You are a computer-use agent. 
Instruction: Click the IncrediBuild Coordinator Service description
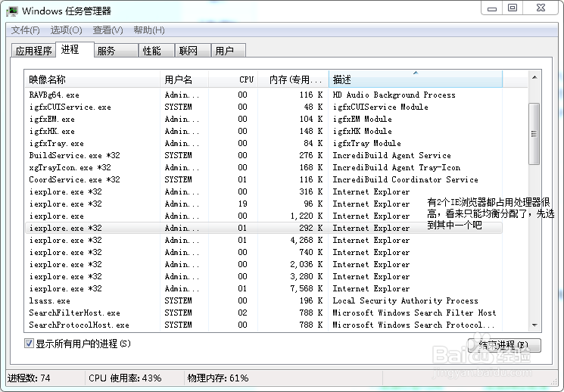click(405, 179)
